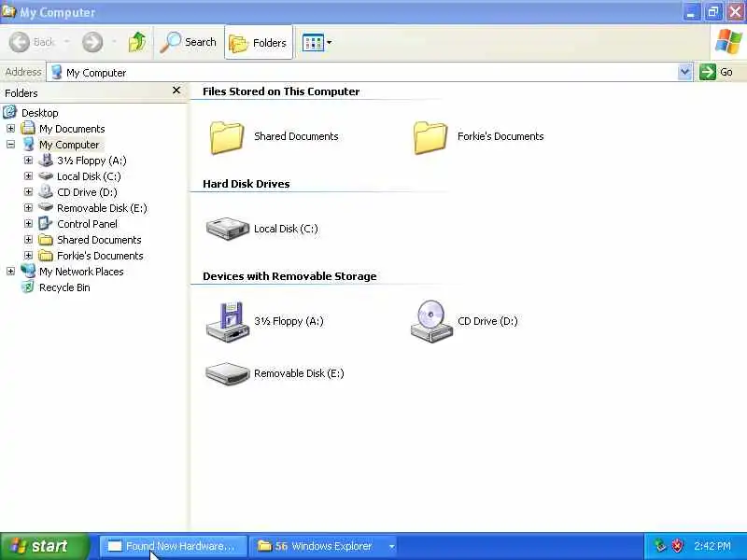Click the Hard Disk Drives heading
The width and height of the screenshot is (747, 560).
tap(247, 184)
